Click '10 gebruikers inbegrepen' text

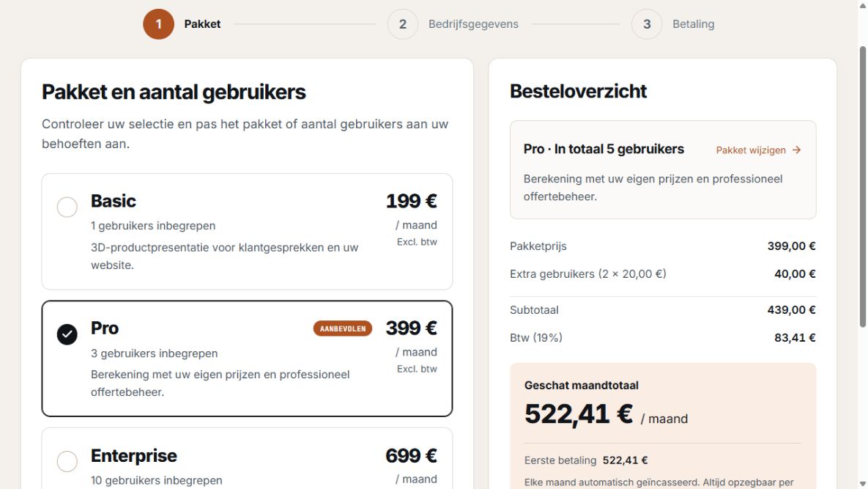157,480
